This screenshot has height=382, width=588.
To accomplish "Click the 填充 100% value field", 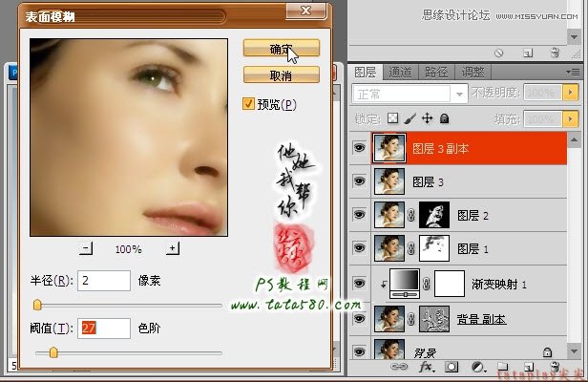I will tap(542, 119).
